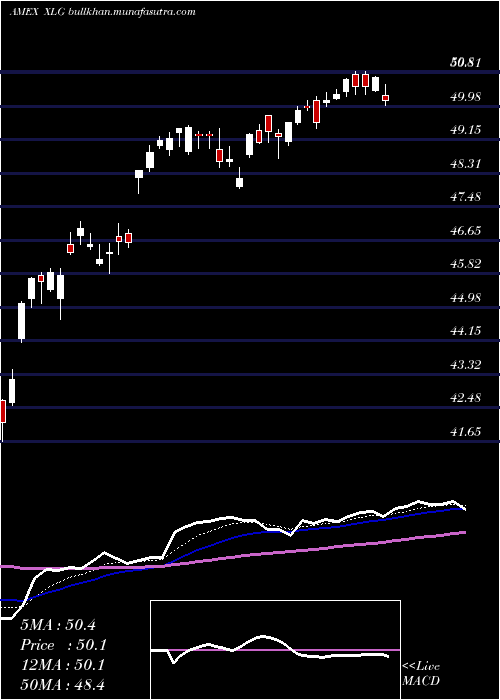Click the 44.15 price axis label
Screen dimensions: 500x700
(x=466, y=331)
